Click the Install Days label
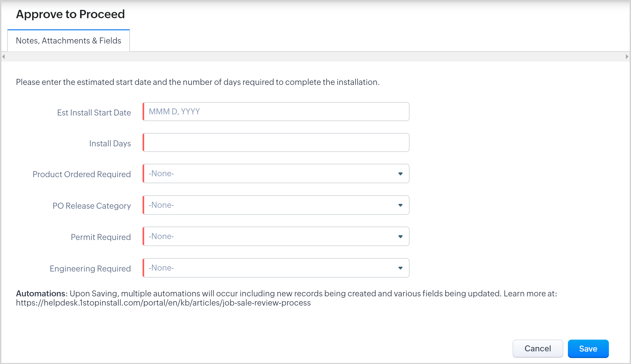The image size is (631, 364). (110, 144)
